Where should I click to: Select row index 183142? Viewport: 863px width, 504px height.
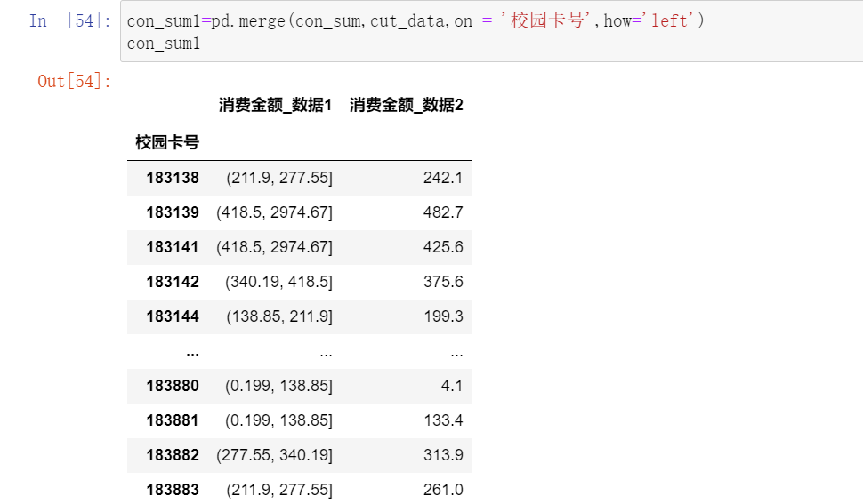tap(173, 282)
